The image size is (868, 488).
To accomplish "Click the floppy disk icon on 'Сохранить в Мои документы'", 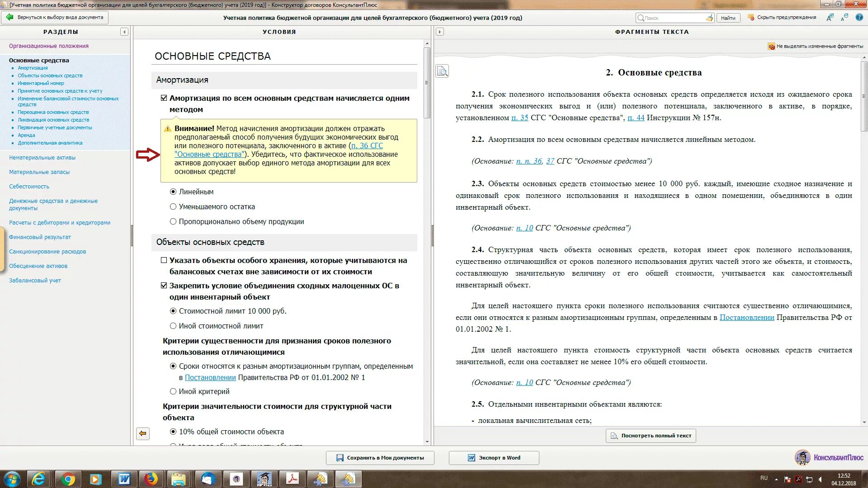I will click(x=340, y=458).
